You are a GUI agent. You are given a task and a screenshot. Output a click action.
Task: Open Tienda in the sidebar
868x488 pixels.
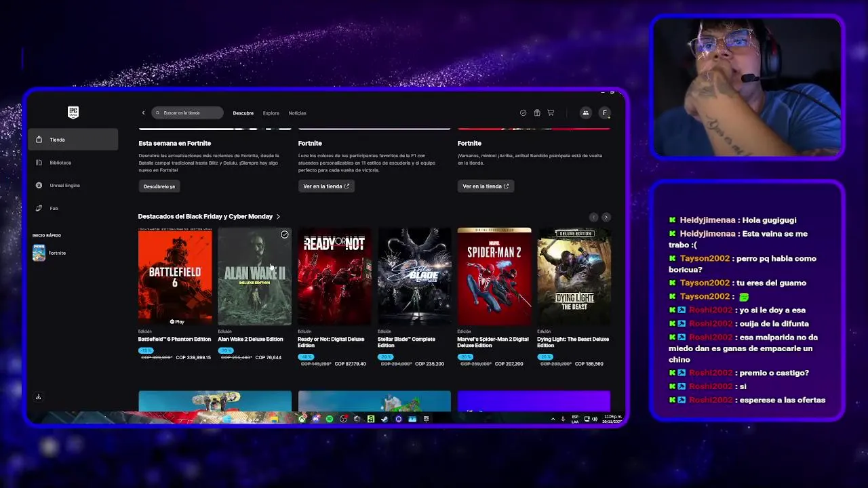click(x=73, y=140)
